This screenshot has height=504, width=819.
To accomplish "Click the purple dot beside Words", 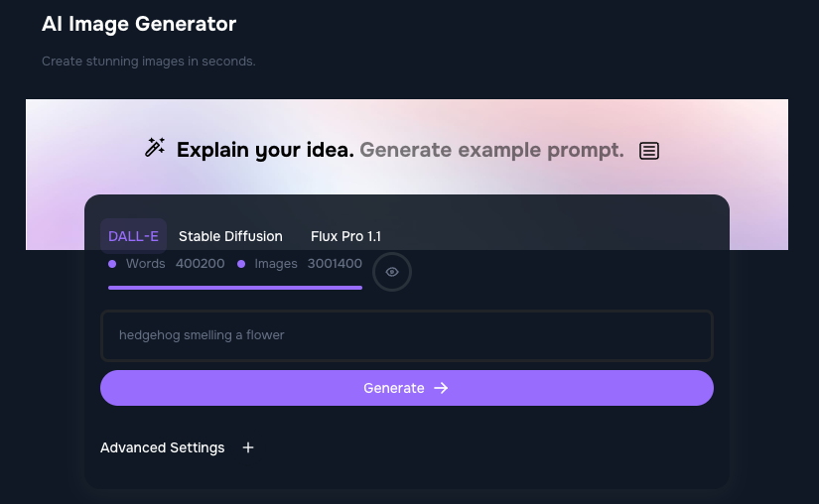I will click(x=112, y=264).
